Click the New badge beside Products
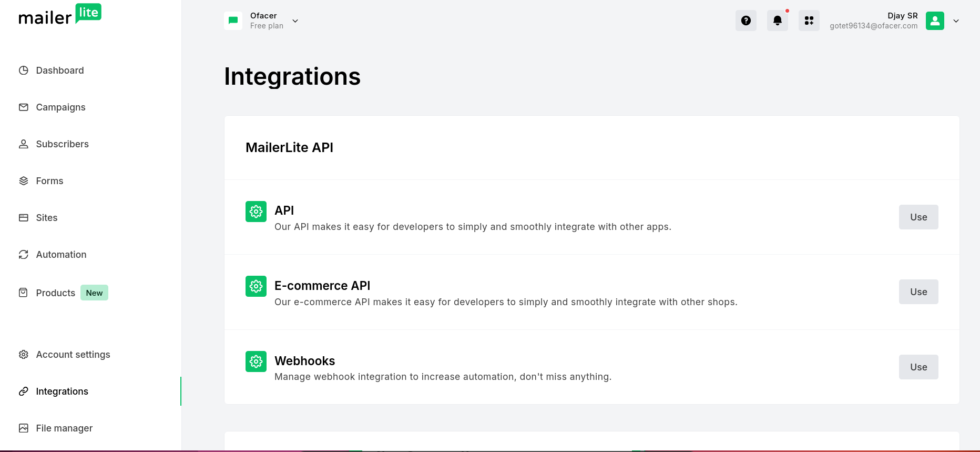This screenshot has height=452, width=980. [94, 293]
